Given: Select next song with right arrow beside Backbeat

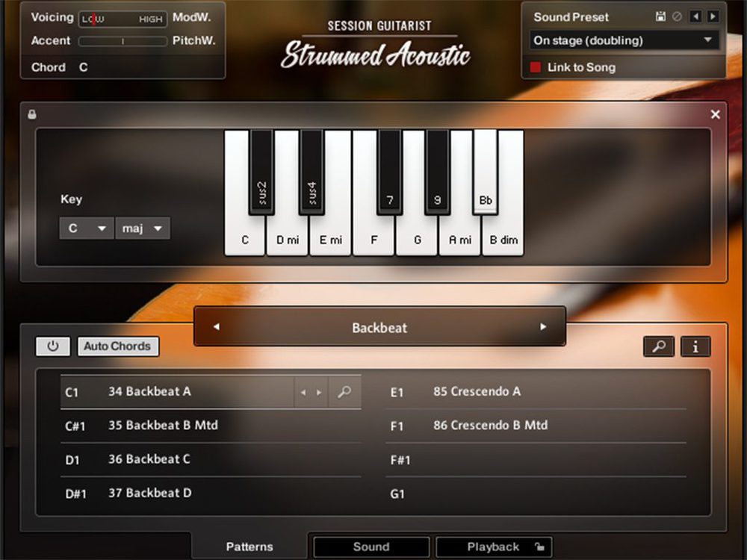Looking at the screenshot, I should (x=543, y=327).
